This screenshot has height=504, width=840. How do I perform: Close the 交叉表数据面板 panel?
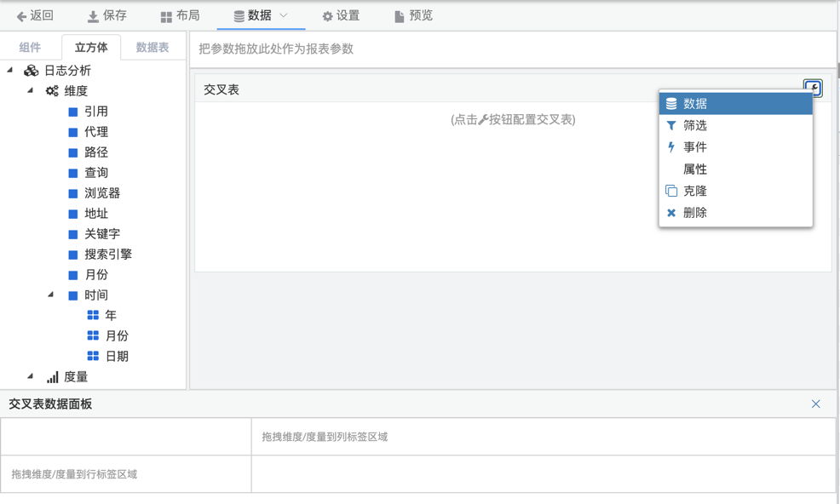(815, 404)
